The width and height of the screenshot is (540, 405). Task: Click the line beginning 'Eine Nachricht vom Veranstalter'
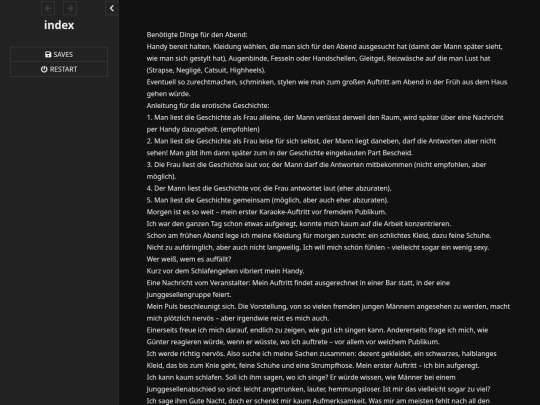pos(298,289)
